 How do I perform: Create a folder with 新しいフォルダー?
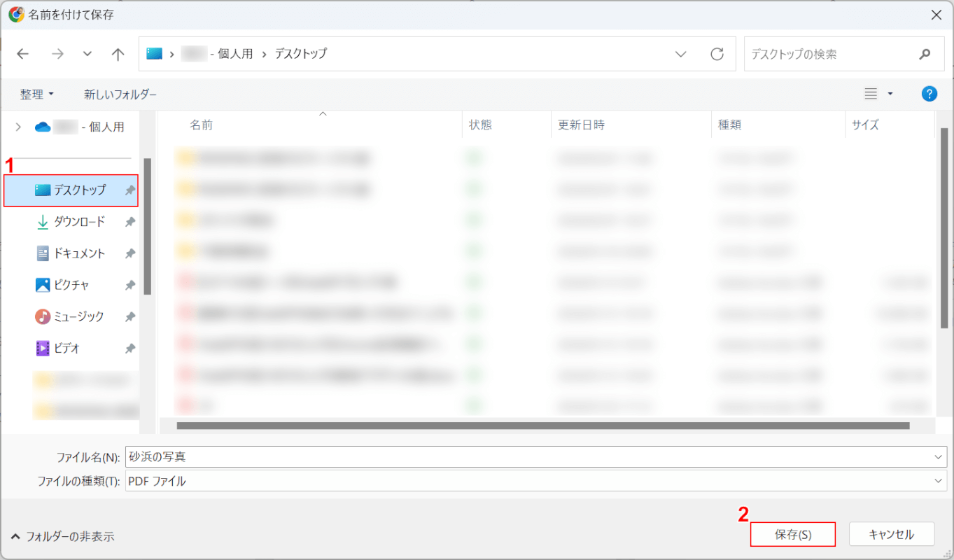pyautogui.click(x=120, y=94)
